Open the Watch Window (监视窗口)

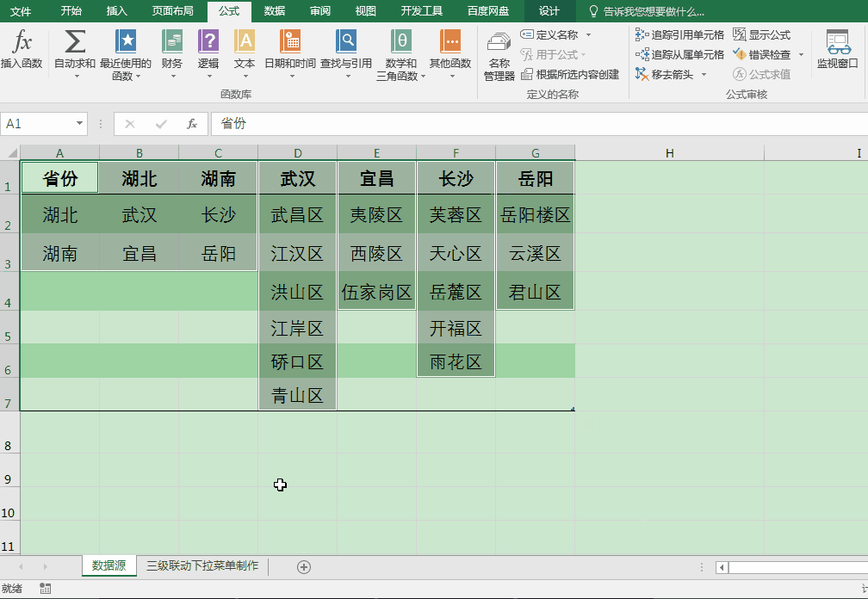point(838,50)
